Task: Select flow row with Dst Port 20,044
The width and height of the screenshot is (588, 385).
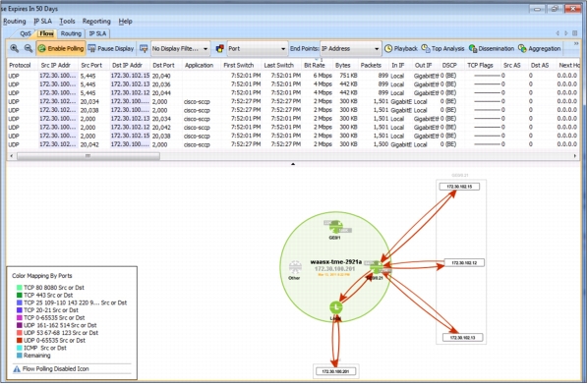Action: pos(292,93)
